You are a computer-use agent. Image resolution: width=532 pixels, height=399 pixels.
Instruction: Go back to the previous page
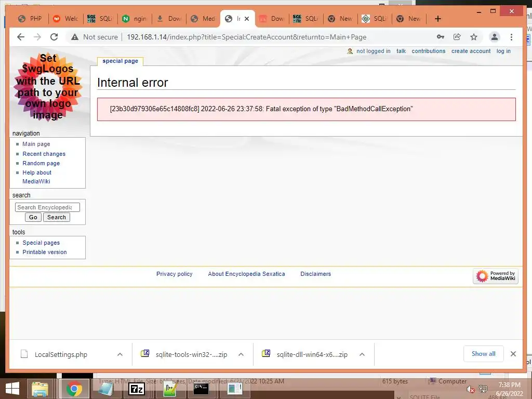(21, 37)
